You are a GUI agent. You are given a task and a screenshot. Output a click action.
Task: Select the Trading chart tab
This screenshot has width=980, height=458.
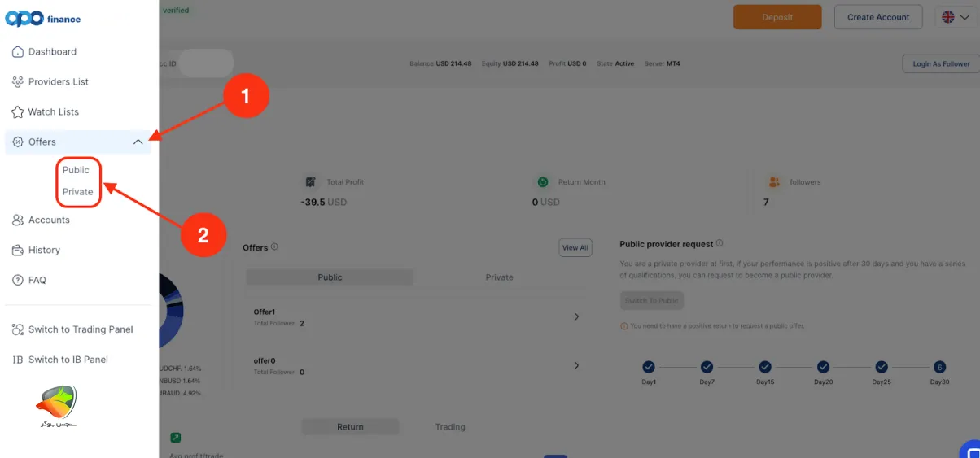pos(449,426)
